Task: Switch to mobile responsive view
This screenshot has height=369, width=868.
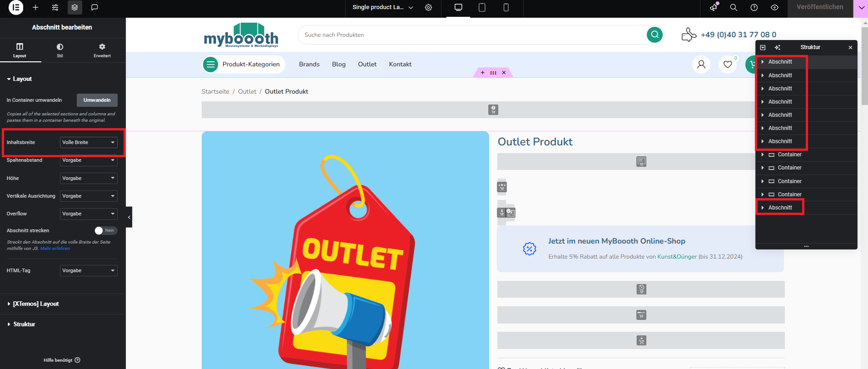Action: (506, 7)
